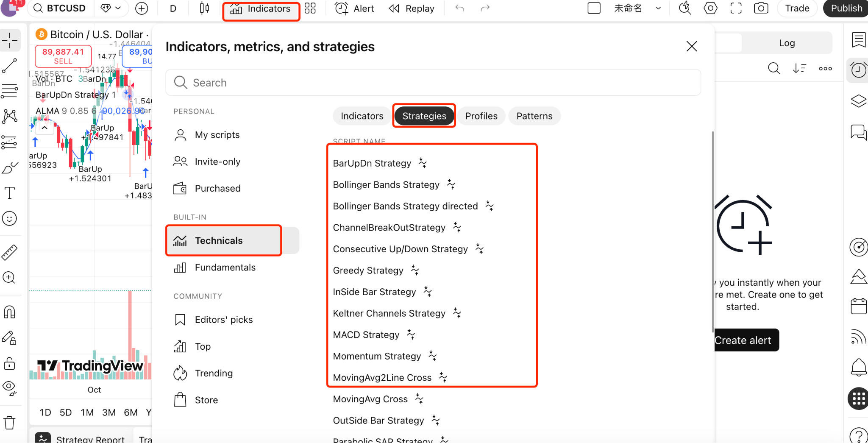This screenshot has height=443, width=868.
Task: Open chart settings hexagon icon
Action: tap(710, 8)
